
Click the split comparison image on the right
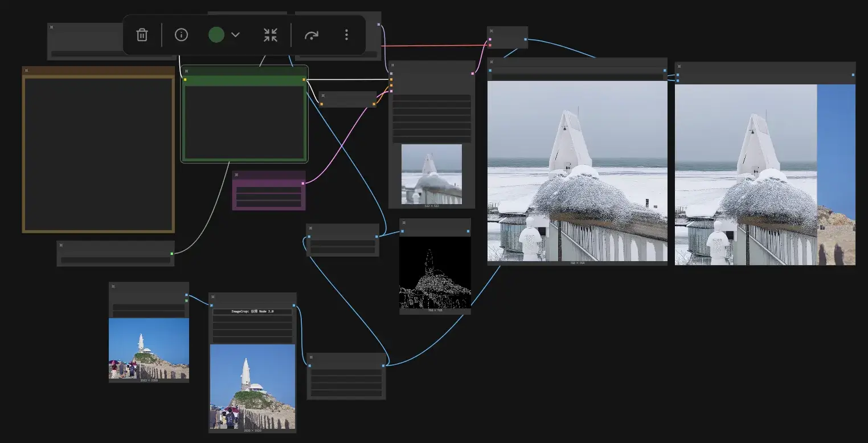(x=765, y=174)
